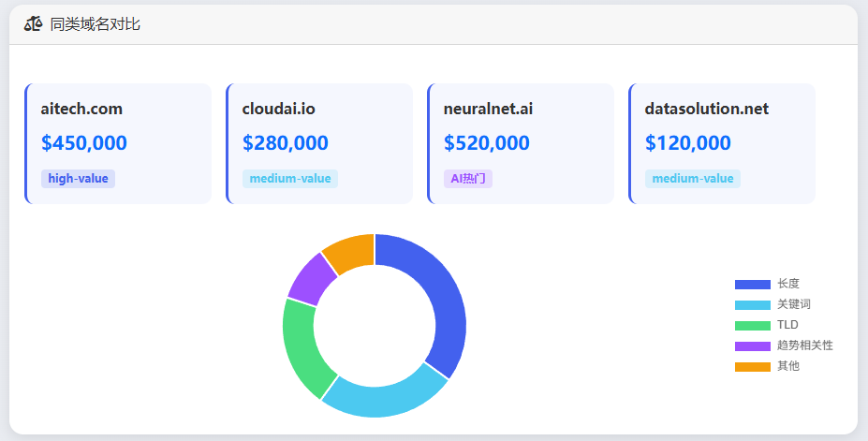868x441 pixels.
Task: Toggle TLD legend color swatch
Action: (x=752, y=325)
